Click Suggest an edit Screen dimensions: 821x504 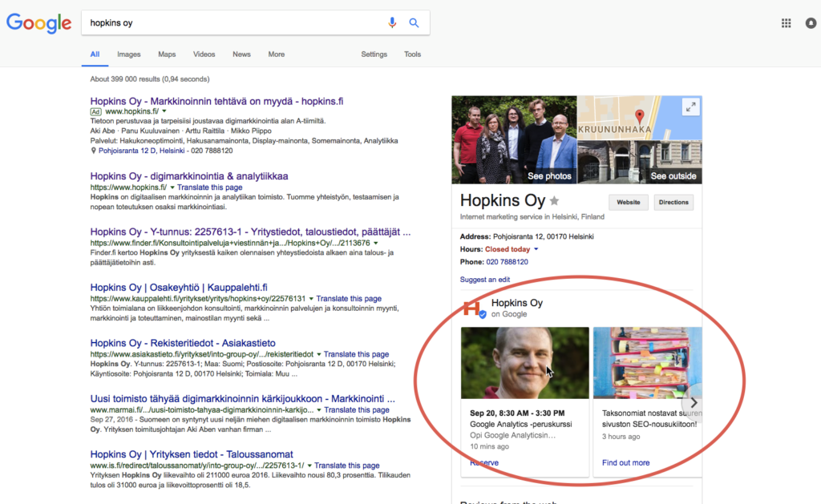[x=485, y=280]
